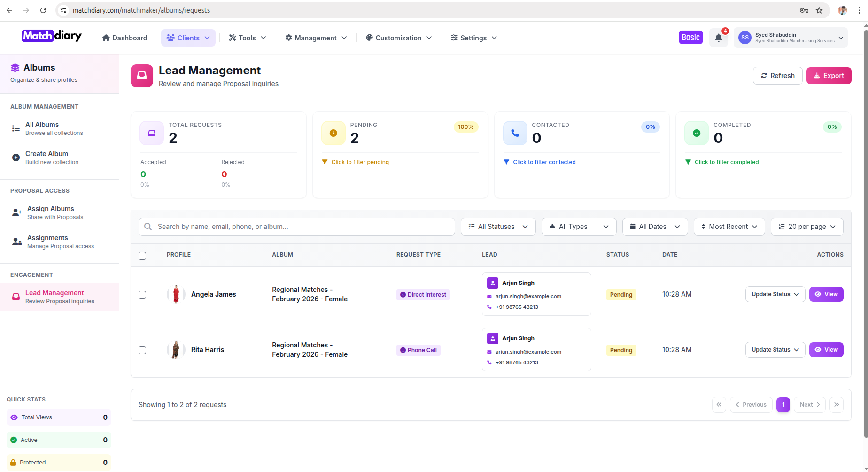
Task: Click the yellow Pending clock icon
Action: pyautogui.click(x=333, y=133)
